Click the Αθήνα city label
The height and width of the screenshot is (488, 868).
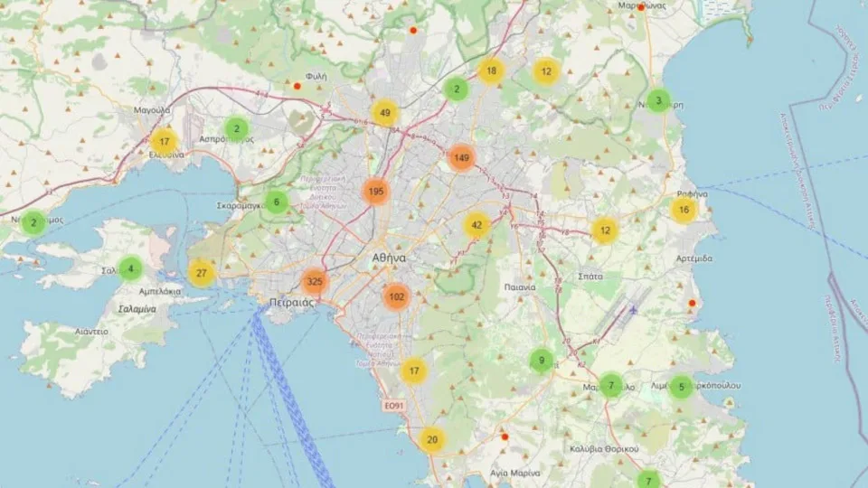click(389, 258)
